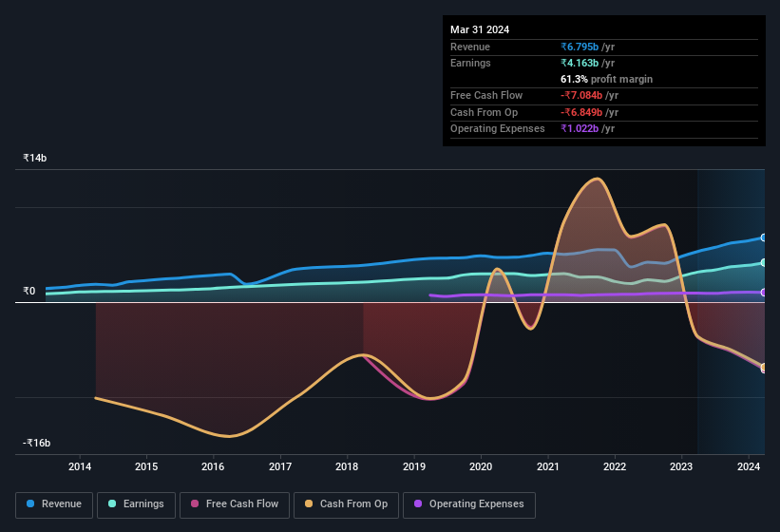The width and height of the screenshot is (780, 532).
Task: Click the ₹14b y-axis label
Action: [x=35, y=158]
